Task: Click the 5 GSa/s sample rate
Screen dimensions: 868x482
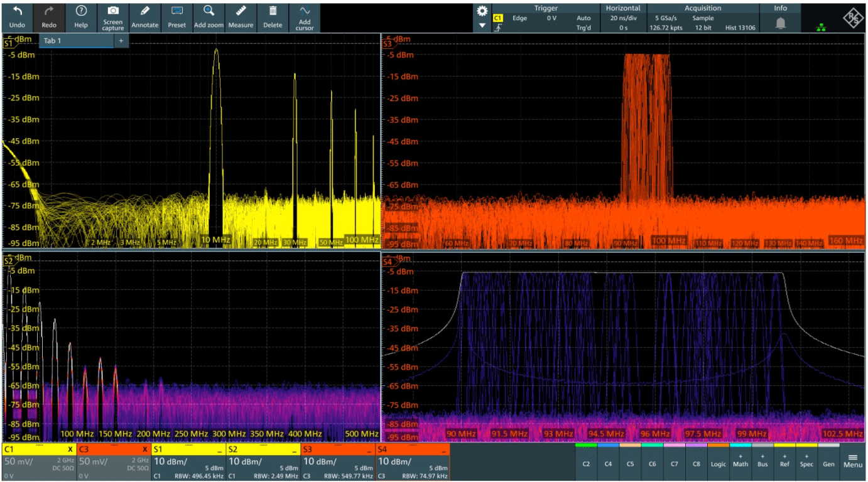Action: (x=666, y=18)
